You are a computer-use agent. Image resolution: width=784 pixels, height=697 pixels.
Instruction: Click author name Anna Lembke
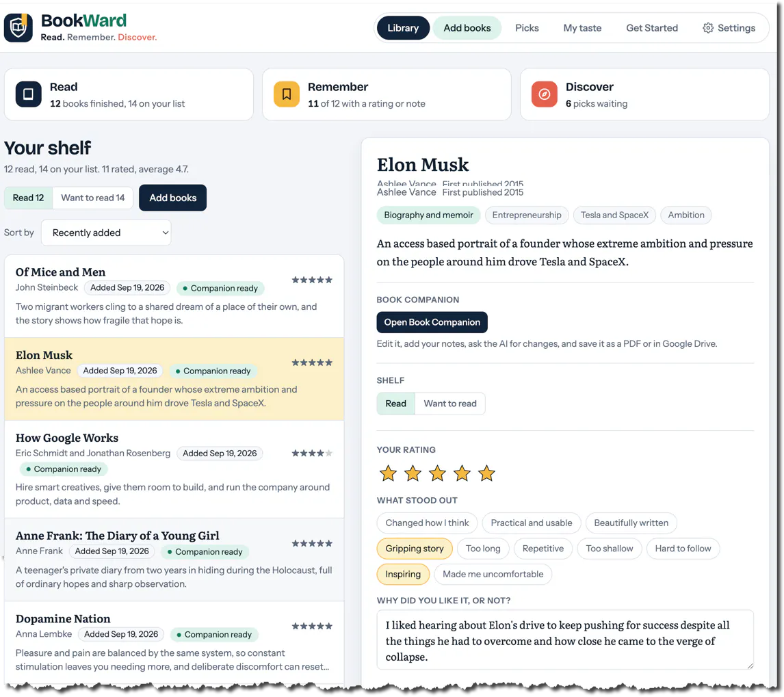click(x=44, y=634)
